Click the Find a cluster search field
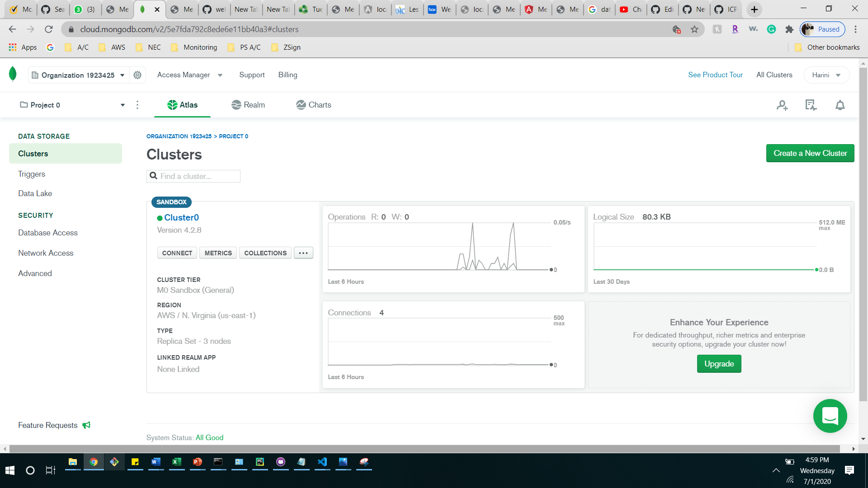Image resolution: width=868 pixels, height=488 pixels. point(198,176)
